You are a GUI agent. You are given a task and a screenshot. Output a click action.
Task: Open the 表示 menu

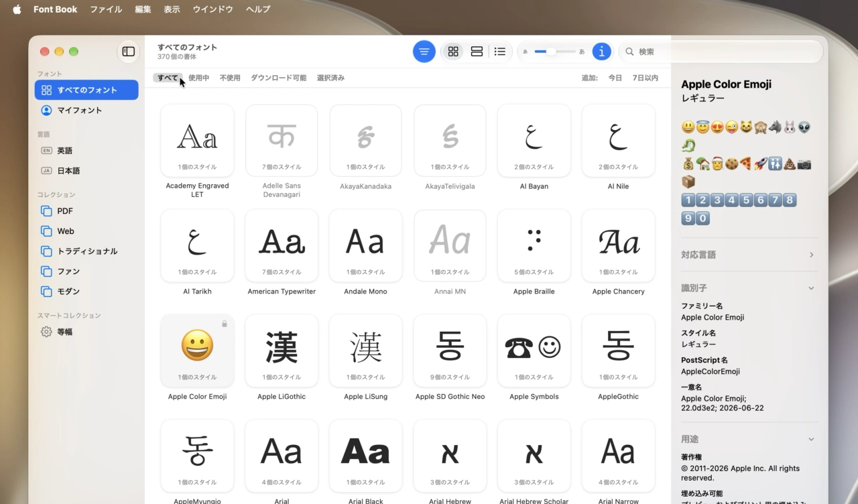coord(172,9)
